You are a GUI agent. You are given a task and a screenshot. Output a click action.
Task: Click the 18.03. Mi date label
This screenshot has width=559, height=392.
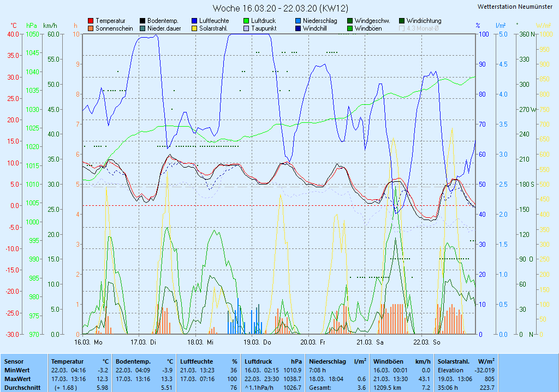200,342
